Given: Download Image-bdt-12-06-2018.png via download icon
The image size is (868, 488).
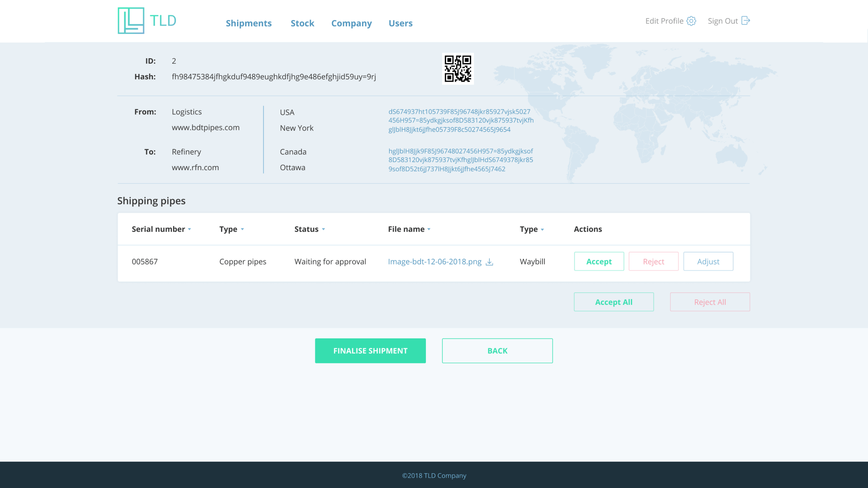Looking at the screenshot, I should coord(489,261).
